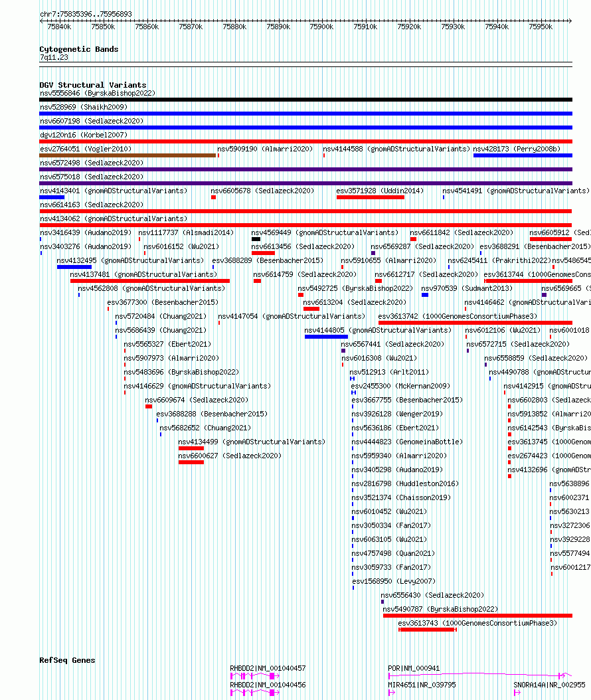
Task: Open nsv970539 (Sudmant2013) variant
Action: [x=467, y=288]
